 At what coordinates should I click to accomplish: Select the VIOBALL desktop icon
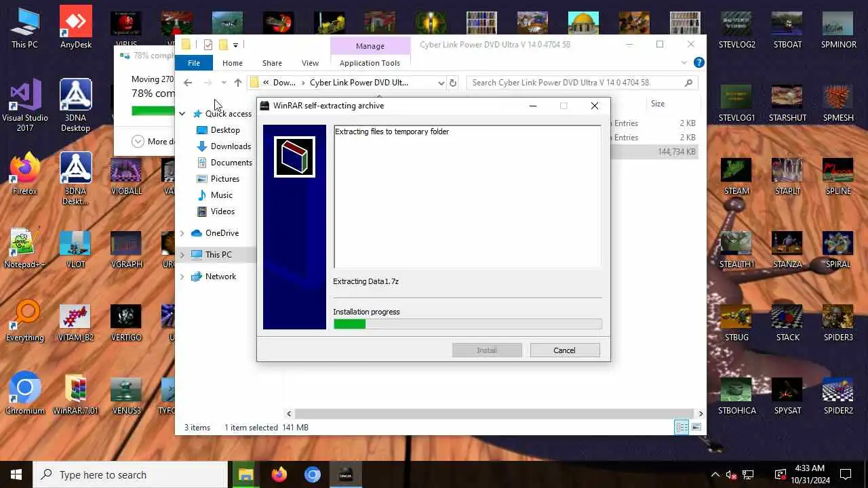coord(126,175)
